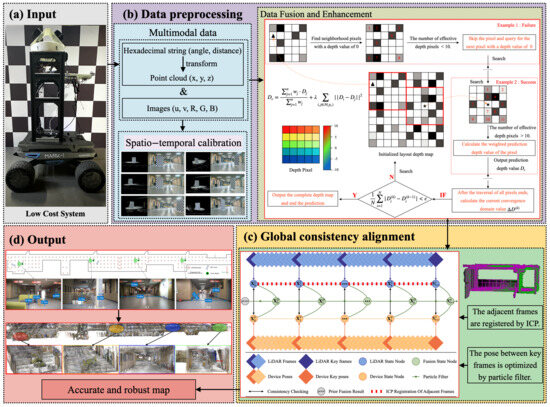Click the red dashes ICP Registration legend symbol

376,391
